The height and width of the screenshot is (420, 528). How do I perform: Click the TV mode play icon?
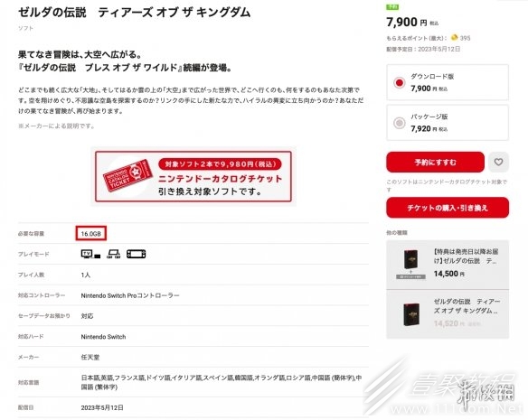(91, 254)
